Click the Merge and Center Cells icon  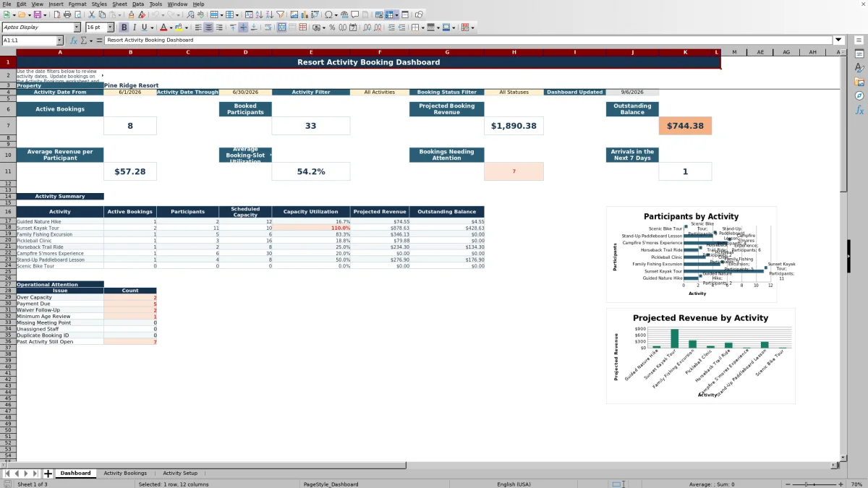pyautogui.click(x=281, y=27)
